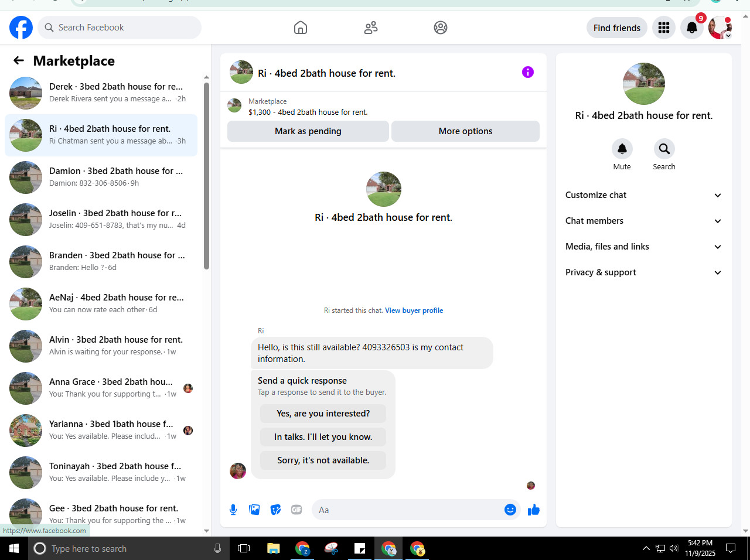750x560 pixels.
Task: Open the Gee 3bed 2bath conversation
Action: (101, 514)
